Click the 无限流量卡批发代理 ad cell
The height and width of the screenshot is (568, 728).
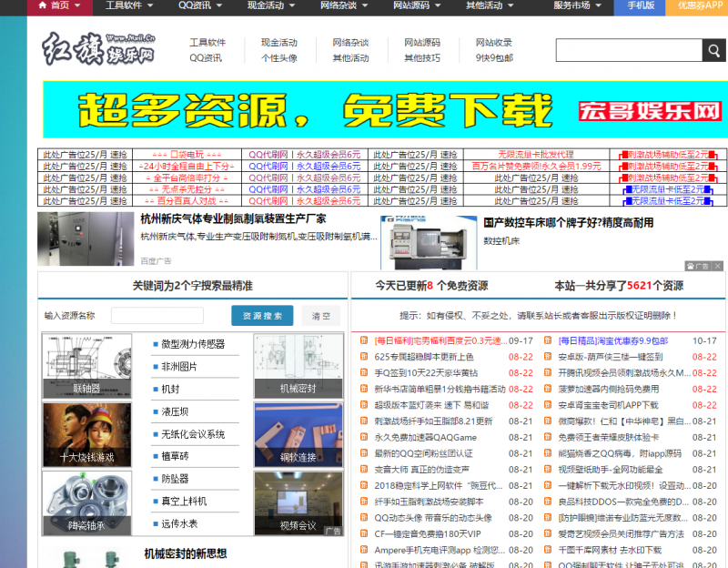[x=536, y=154]
